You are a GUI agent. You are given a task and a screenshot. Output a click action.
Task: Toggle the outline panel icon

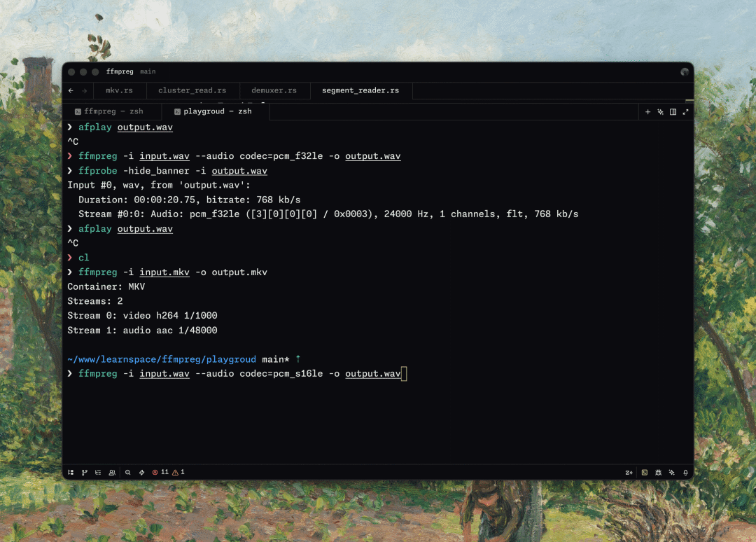click(x=98, y=473)
